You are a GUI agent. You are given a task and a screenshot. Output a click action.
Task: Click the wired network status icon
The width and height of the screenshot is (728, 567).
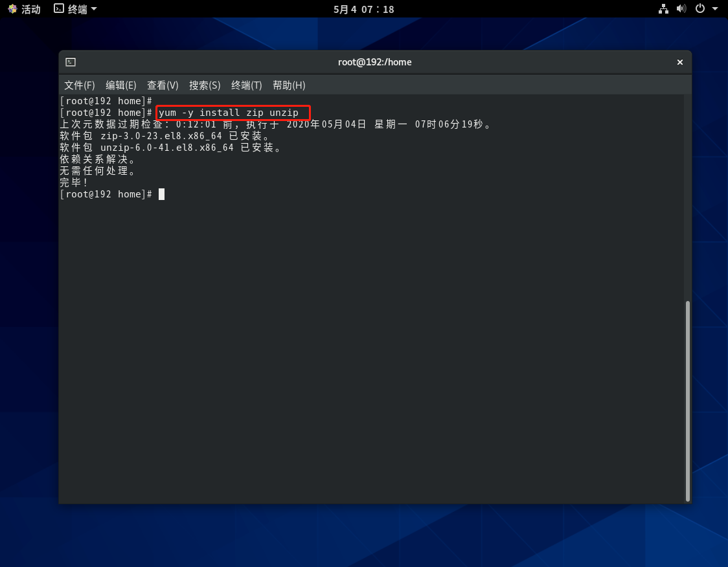663,9
